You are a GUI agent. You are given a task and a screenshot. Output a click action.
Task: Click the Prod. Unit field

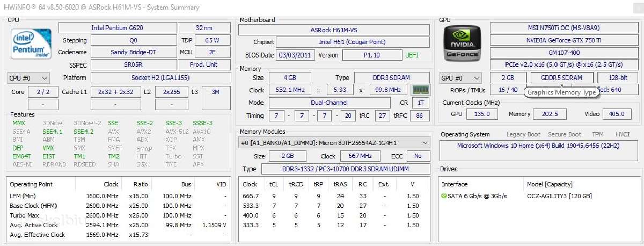click(x=204, y=64)
